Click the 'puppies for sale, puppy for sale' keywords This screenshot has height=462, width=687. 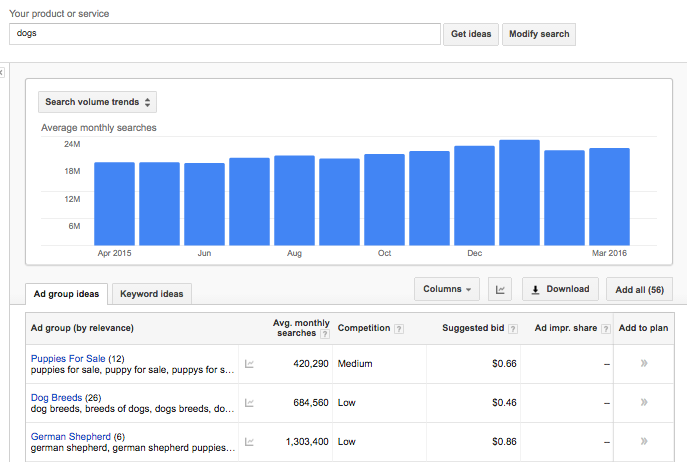132,370
